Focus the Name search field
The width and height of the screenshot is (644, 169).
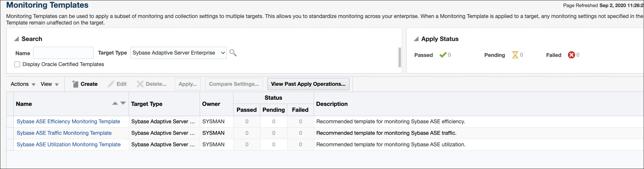click(x=63, y=53)
